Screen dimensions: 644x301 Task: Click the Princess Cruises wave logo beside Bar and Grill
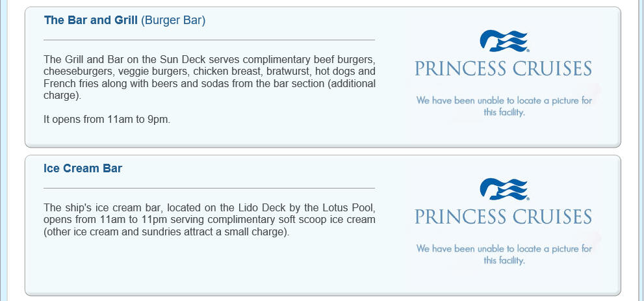(x=504, y=41)
